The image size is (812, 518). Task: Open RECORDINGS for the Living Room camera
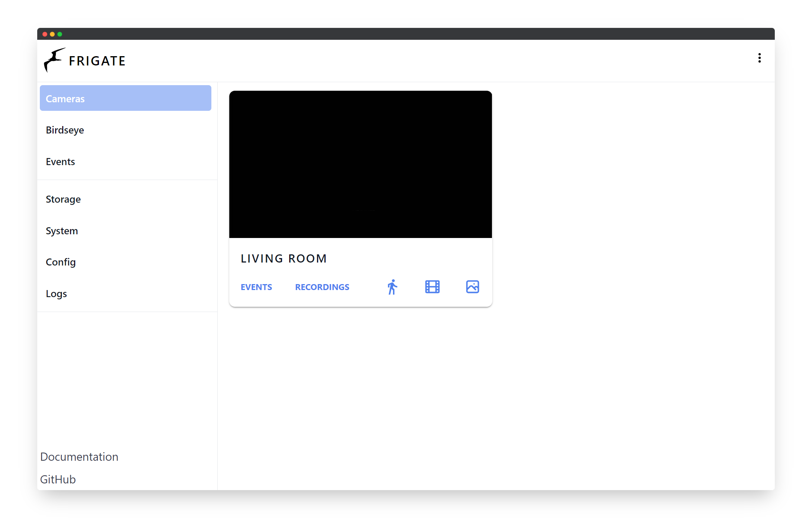pos(322,287)
